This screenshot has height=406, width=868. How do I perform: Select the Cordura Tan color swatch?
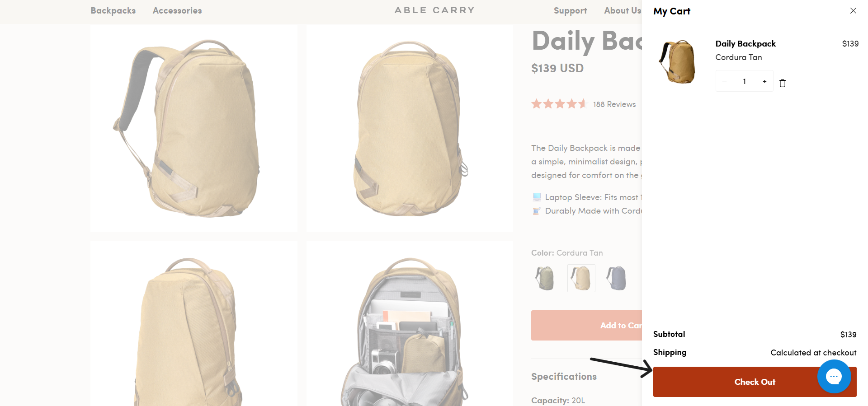pos(581,278)
